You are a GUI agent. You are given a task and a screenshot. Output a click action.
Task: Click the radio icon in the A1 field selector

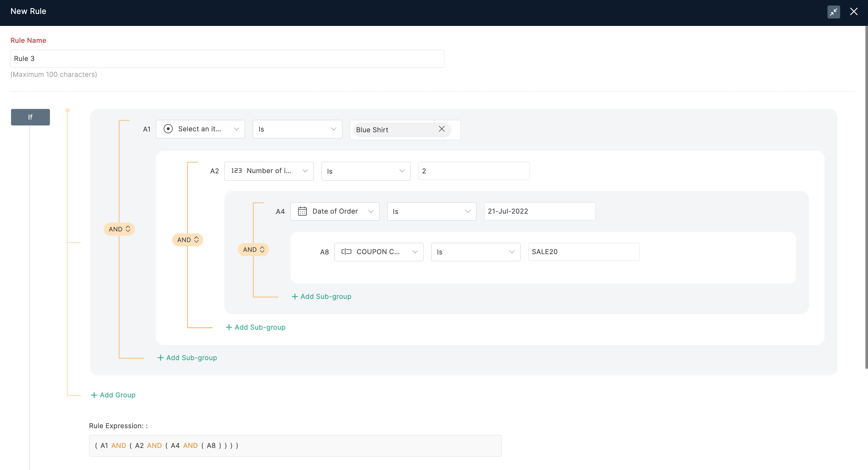click(x=168, y=129)
